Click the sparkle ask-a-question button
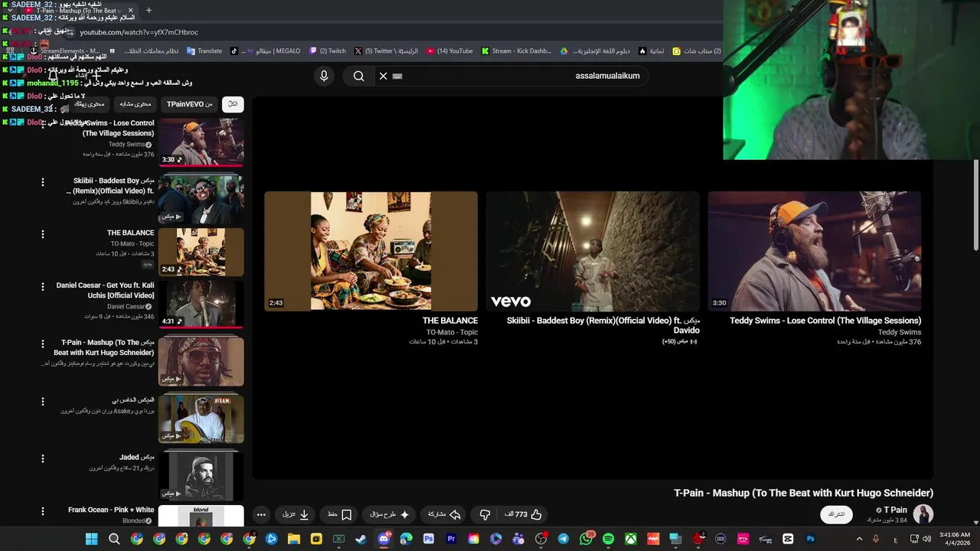The height and width of the screenshot is (551, 980). (x=390, y=514)
